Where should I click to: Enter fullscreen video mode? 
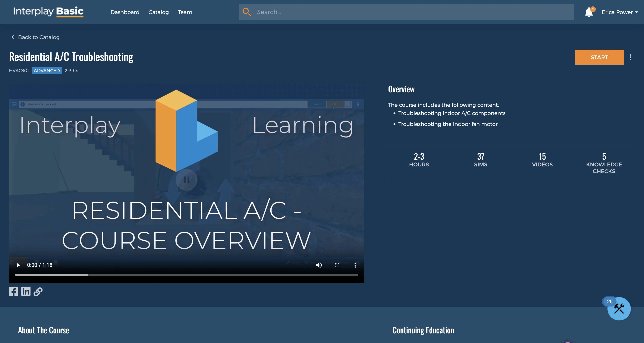coord(337,265)
